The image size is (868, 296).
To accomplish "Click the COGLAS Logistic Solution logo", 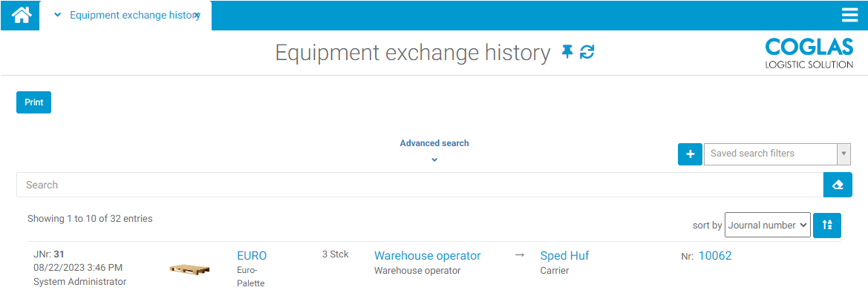I will tap(809, 53).
